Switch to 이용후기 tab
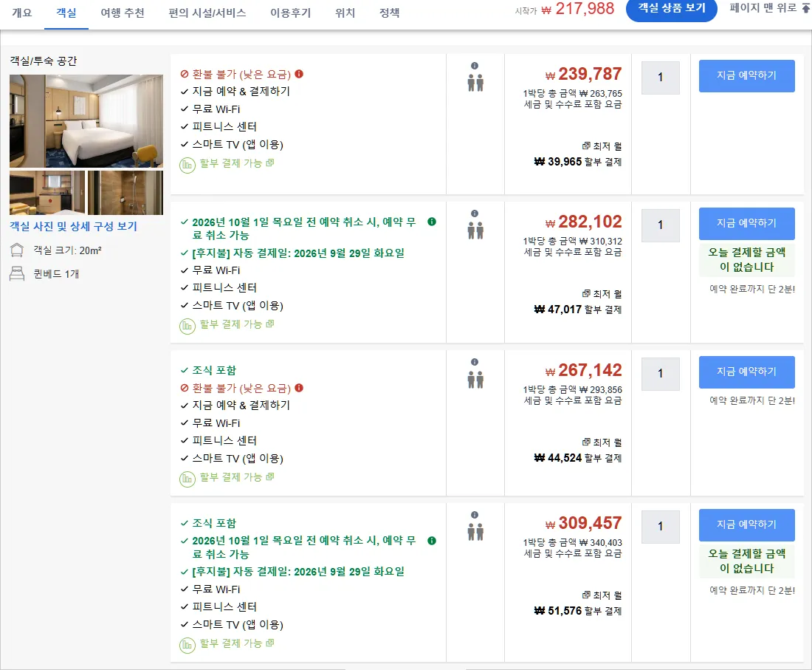The width and height of the screenshot is (812, 670). (x=291, y=13)
